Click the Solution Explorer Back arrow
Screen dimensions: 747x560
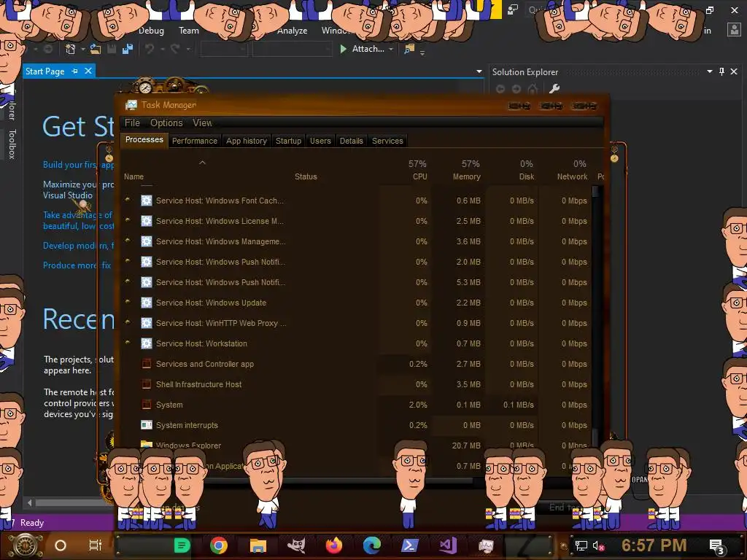pos(500,88)
